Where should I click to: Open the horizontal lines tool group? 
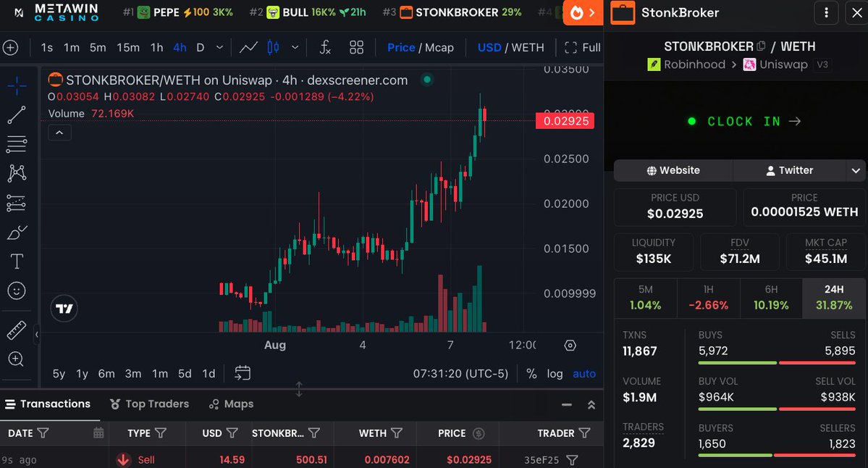click(17, 144)
